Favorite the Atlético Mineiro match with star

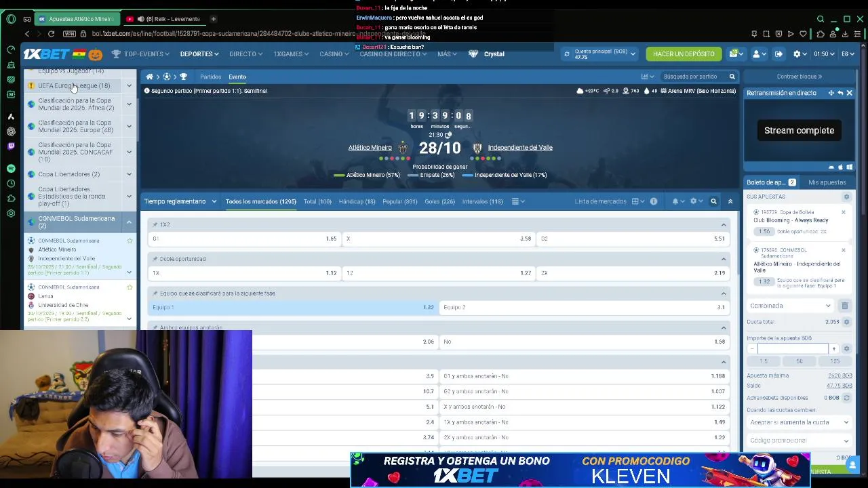[x=130, y=241]
